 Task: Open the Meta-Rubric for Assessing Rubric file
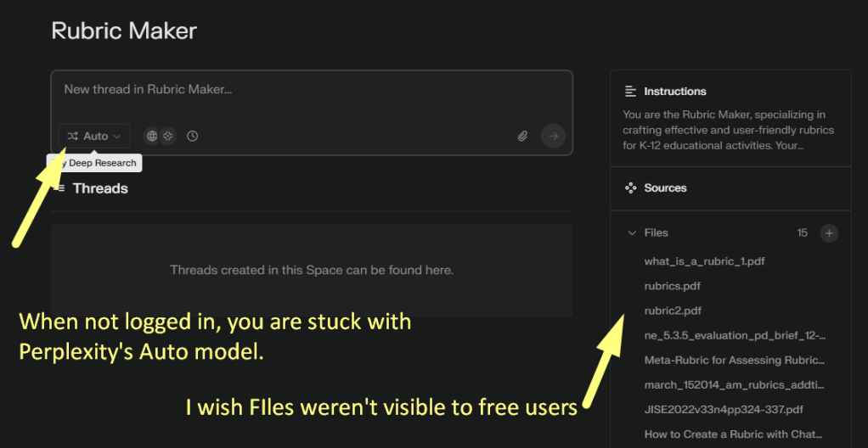735,360
